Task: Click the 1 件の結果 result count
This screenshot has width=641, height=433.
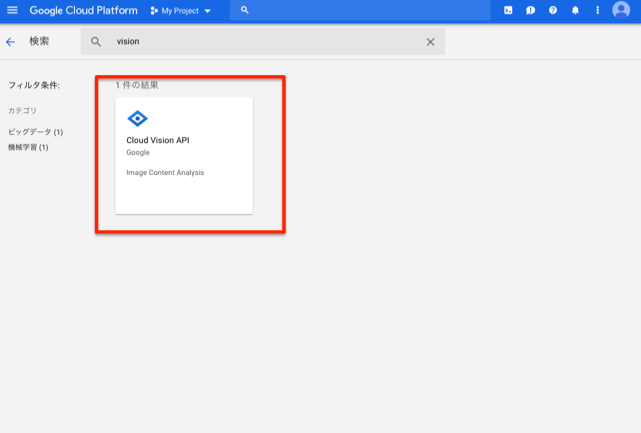Action: click(x=137, y=85)
